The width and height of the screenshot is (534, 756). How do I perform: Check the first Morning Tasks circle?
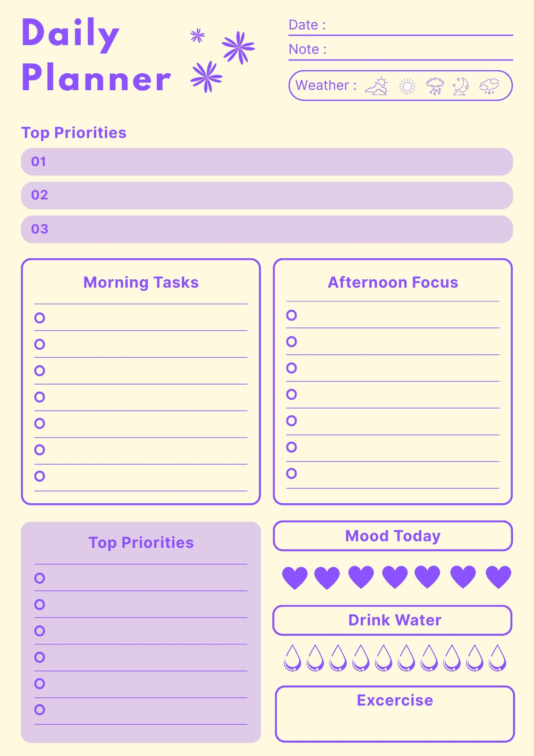pos(40,318)
